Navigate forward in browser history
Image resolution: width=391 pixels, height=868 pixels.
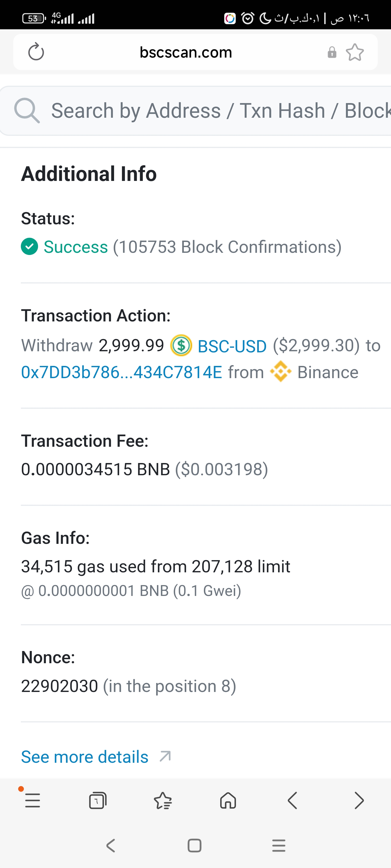(x=359, y=800)
